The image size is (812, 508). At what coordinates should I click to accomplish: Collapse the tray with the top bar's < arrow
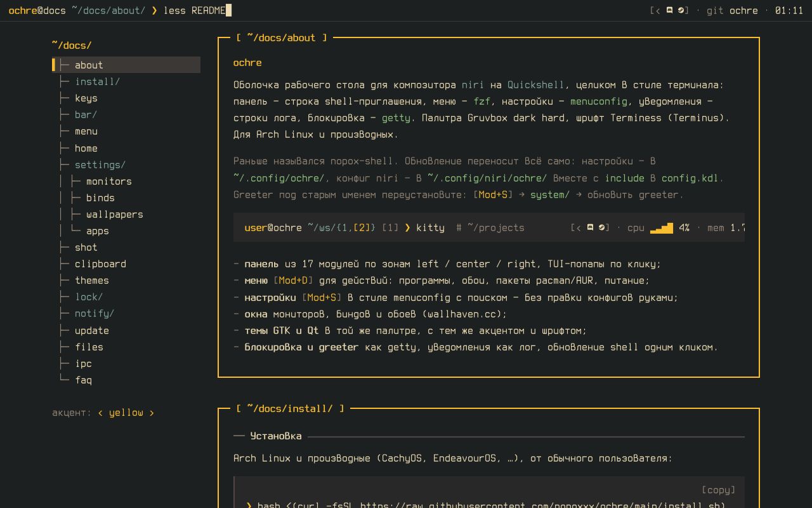(658, 10)
